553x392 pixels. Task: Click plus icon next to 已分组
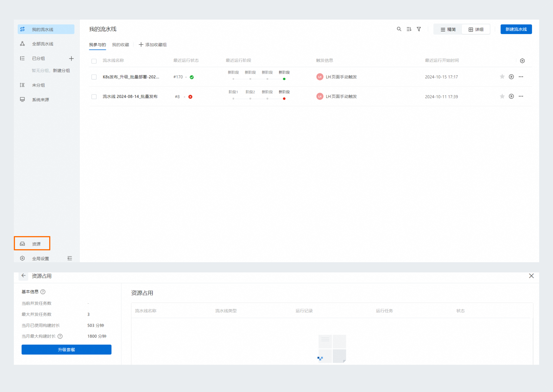[x=71, y=58]
